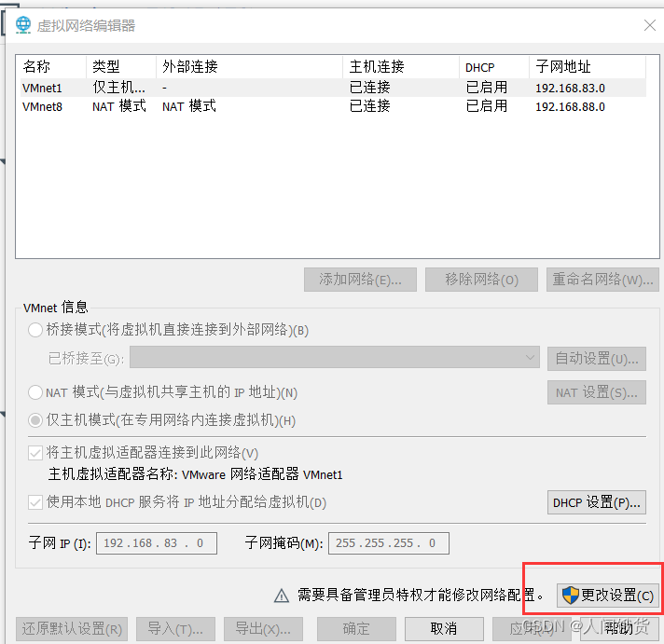Click the 外部连接 column header
Screen dimensions: 664x644
click(249, 66)
